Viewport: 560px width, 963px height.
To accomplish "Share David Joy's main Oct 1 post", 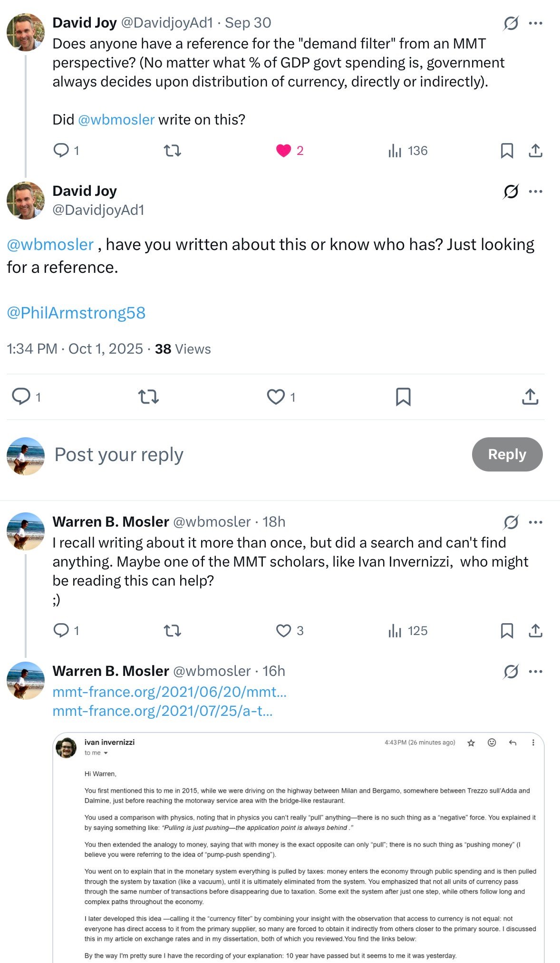I will [x=530, y=396].
